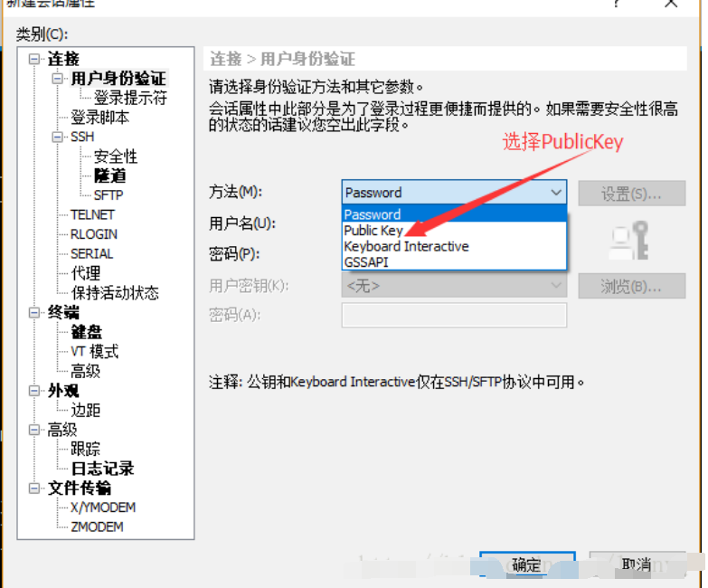Collapse the 外观 tree node
This screenshot has width=708, height=588.
coord(34,391)
